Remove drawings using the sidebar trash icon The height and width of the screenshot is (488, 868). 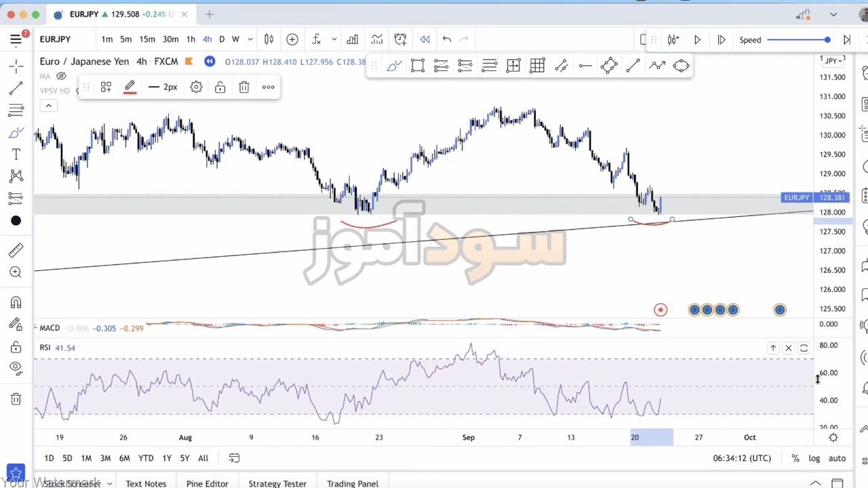coord(16,399)
